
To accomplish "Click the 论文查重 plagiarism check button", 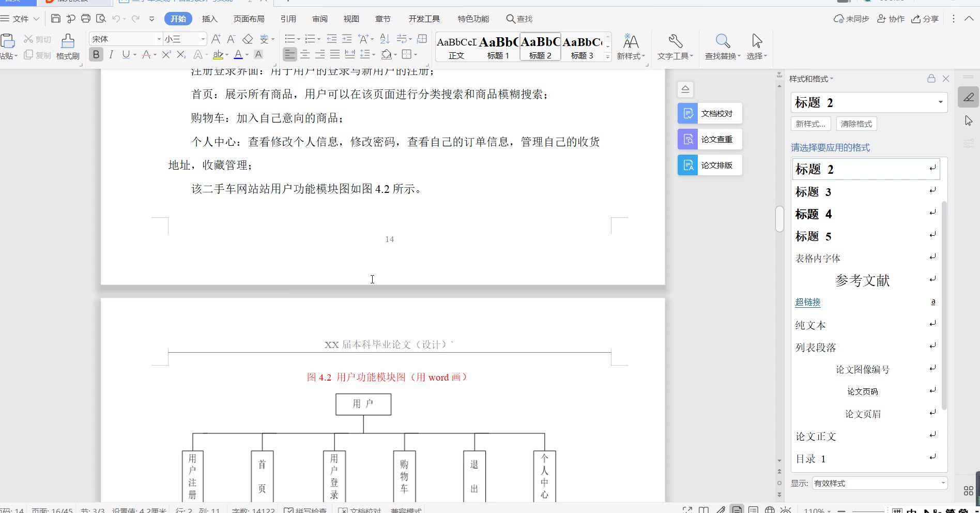I will coord(710,139).
